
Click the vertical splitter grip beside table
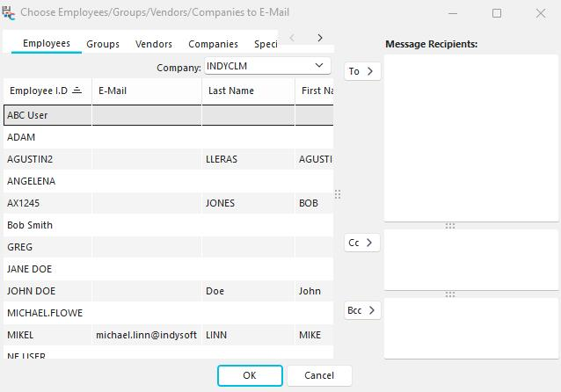pyautogui.click(x=338, y=194)
